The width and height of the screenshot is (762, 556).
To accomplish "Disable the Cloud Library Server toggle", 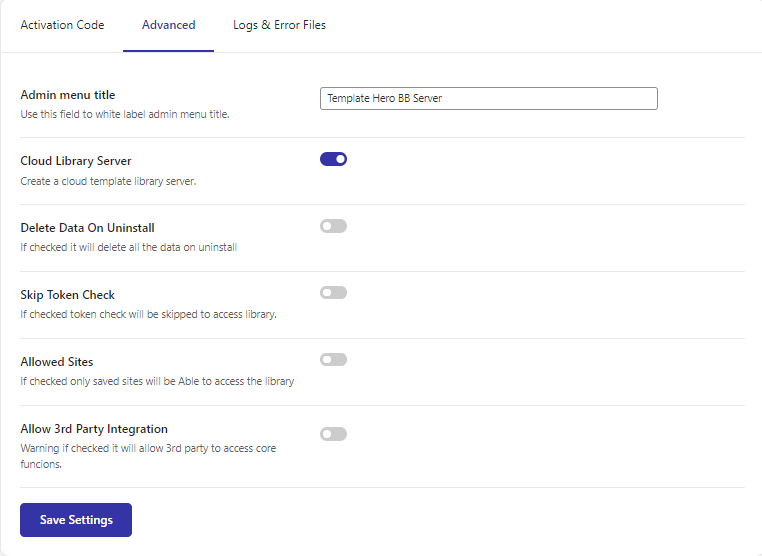I will click(x=333, y=159).
